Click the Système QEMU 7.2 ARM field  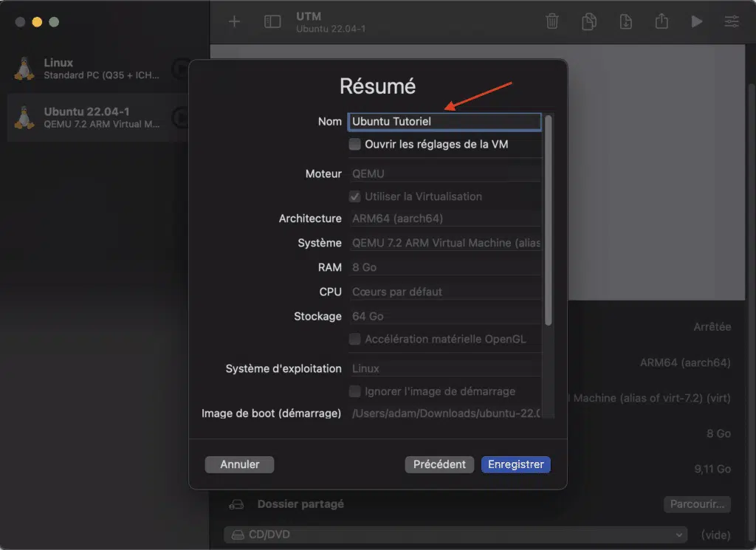click(x=444, y=243)
